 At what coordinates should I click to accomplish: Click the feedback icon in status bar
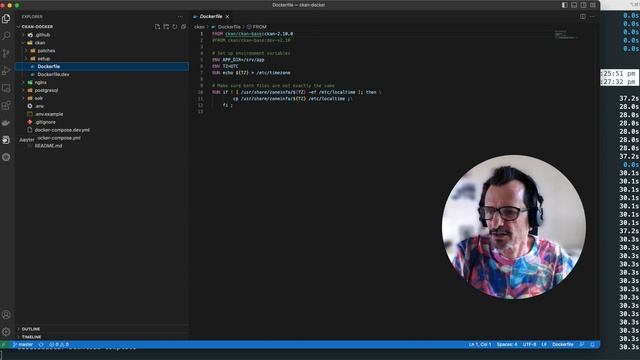582,344
